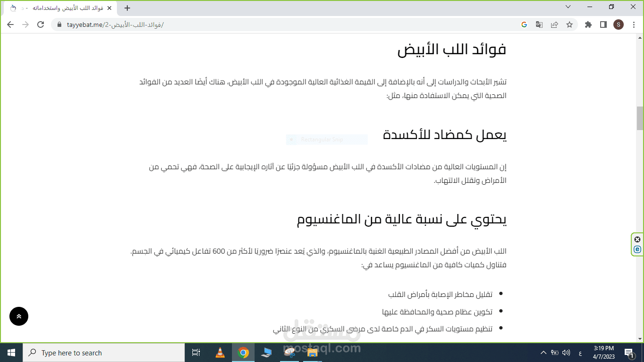Click the Google icon in address bar

pos(524,25)
